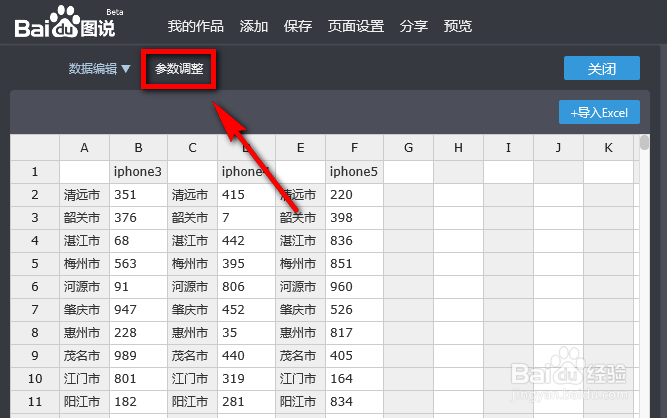667x418 pixels.
Task: Select column A header
Action: point(84,148)
